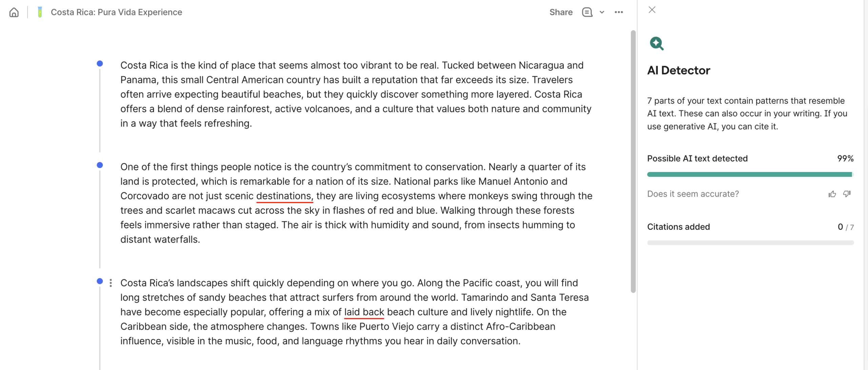868x370 pixels.
Task: Give thumbs down for accuracy
Action: tap(847, 194)
